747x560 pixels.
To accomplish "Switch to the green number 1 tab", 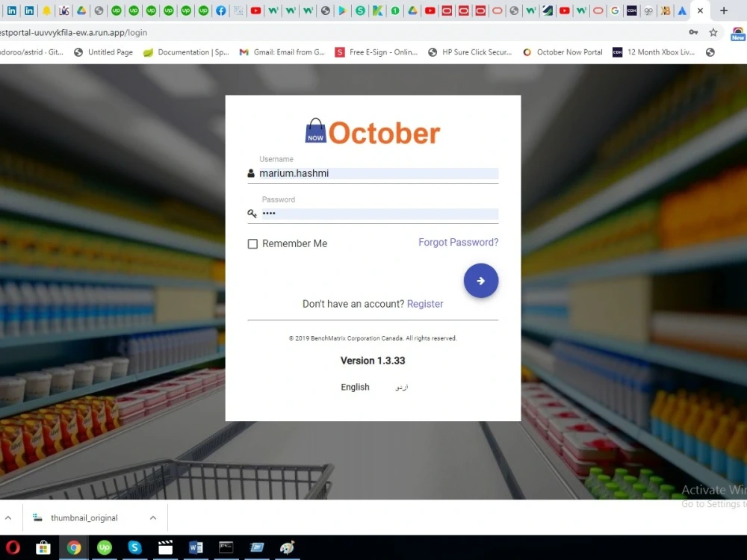I will [x=395, y=10].
